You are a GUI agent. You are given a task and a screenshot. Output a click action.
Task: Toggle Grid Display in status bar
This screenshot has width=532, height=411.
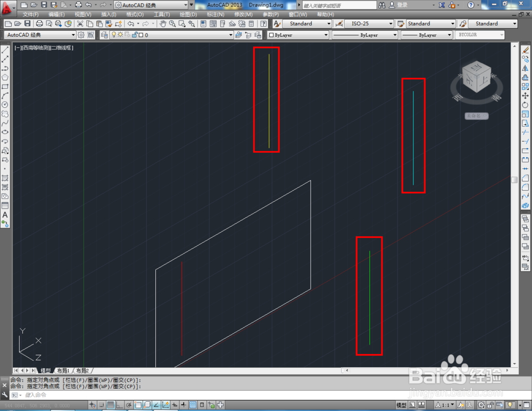coord(111,405)
